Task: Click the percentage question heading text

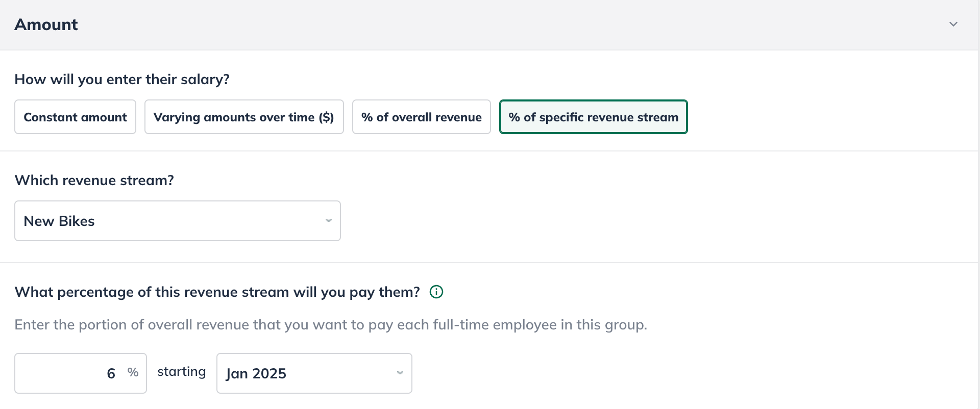Action: coord(217,292)
